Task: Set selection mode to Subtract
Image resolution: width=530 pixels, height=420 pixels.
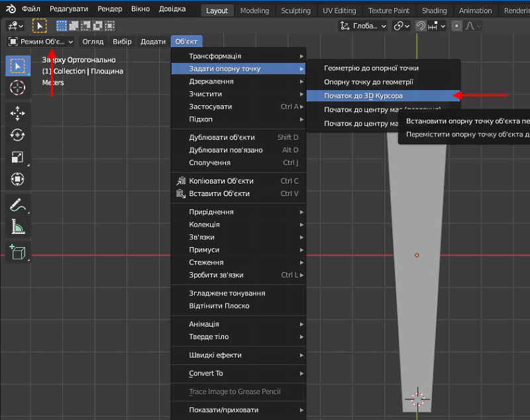Action: [x=86, y=26]
